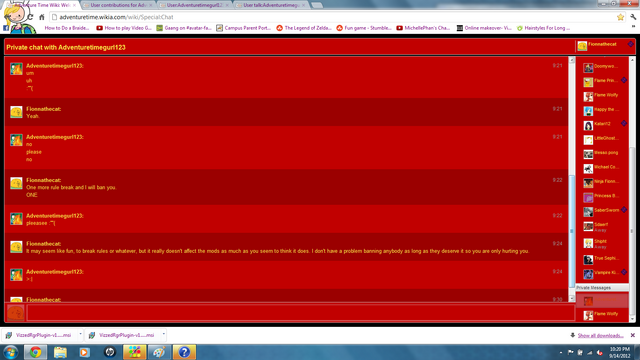Open 'Hairstyles For Long ...' bookmark
The width and height of the screenshot is (640, 360).
point(543,28)
